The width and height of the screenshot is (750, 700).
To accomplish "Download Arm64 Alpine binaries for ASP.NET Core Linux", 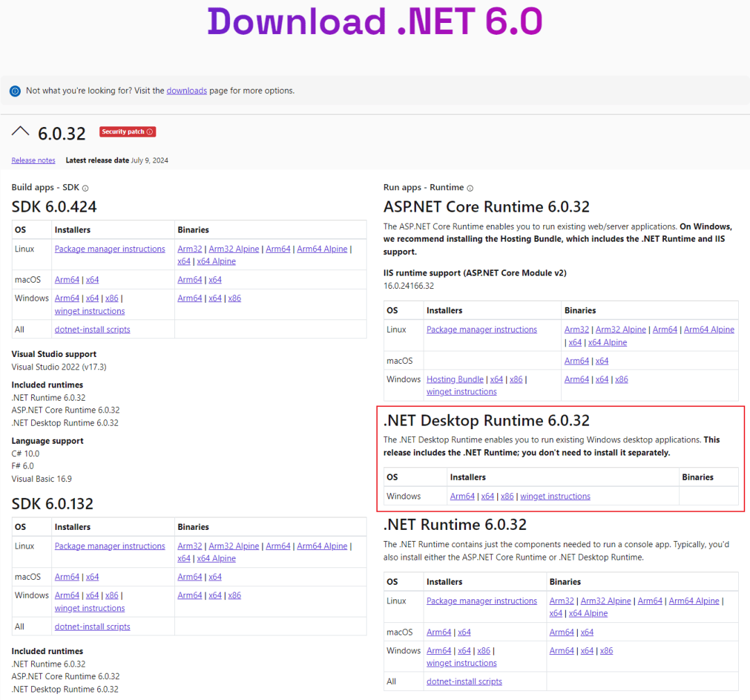I will click(x=709, y=329).
